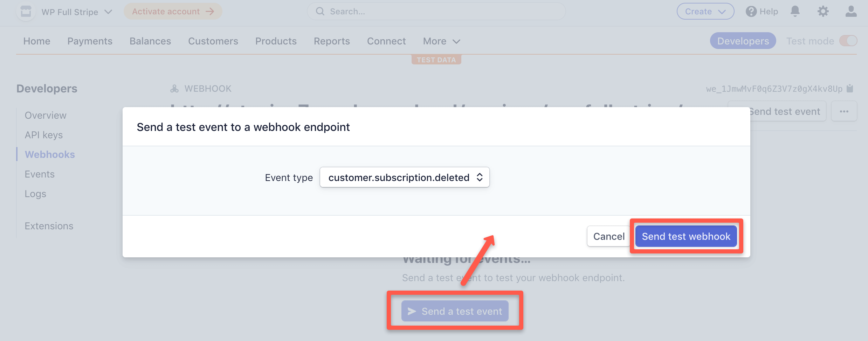Open the Help menu
The width and height of the screenshot is (868, 341).
point(761,11)
